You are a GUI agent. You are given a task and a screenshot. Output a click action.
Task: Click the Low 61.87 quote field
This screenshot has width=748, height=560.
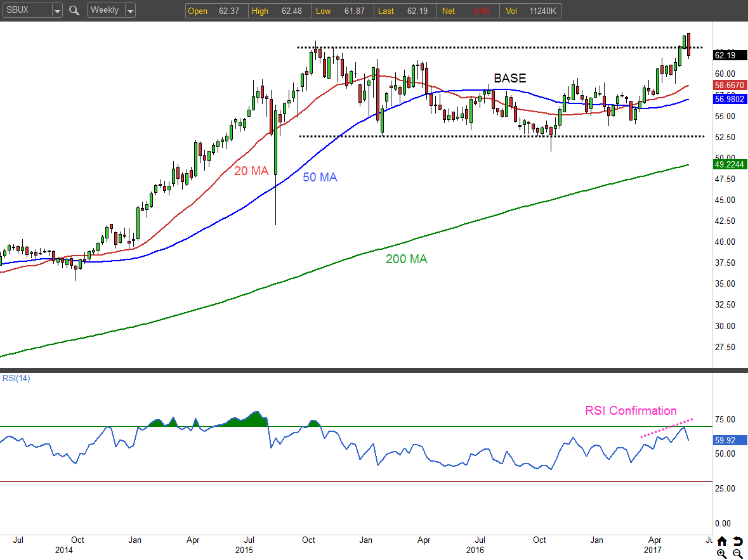(342, 11)
